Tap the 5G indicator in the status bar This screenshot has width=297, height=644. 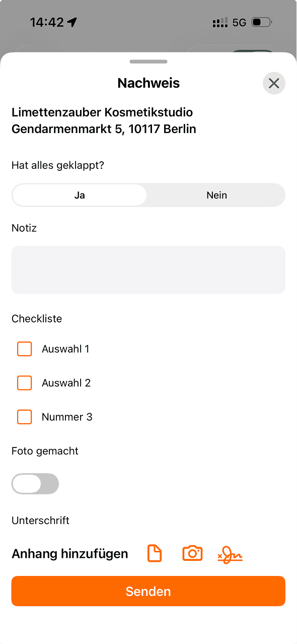239,22
